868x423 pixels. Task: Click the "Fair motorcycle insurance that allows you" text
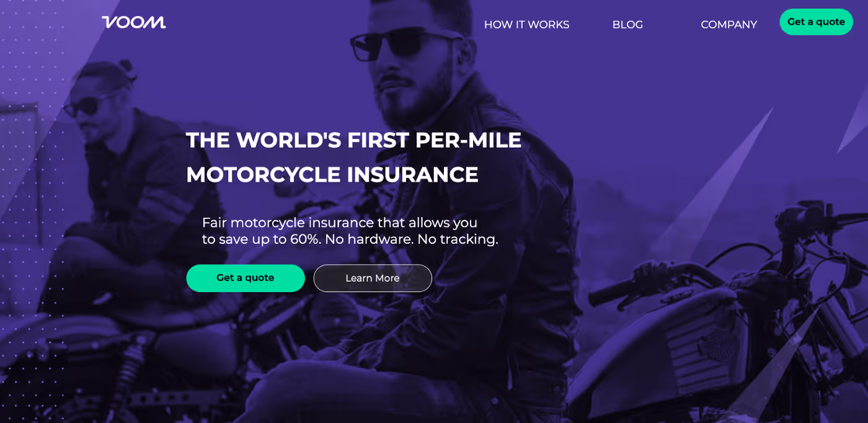[x=340, y=223]
